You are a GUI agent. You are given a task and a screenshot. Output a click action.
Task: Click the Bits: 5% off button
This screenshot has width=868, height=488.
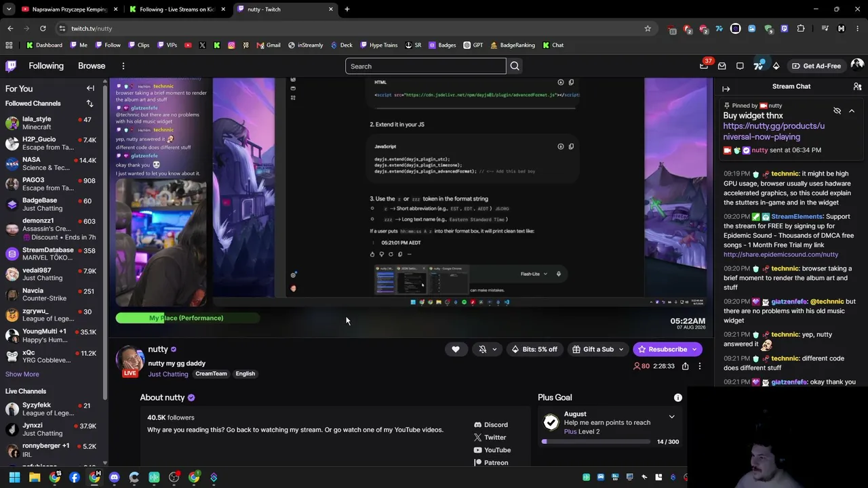pyautogui.click(x=534, y=349)
